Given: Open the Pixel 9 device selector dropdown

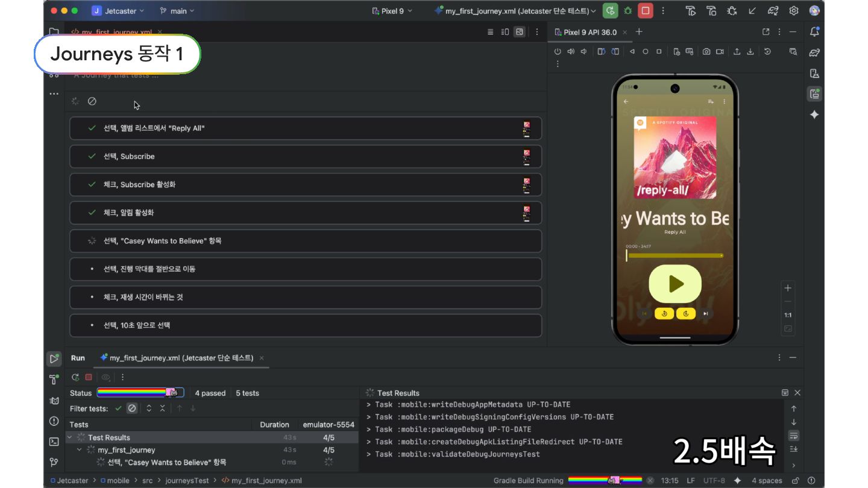Looking at the screenshot, I should (392, 11).
